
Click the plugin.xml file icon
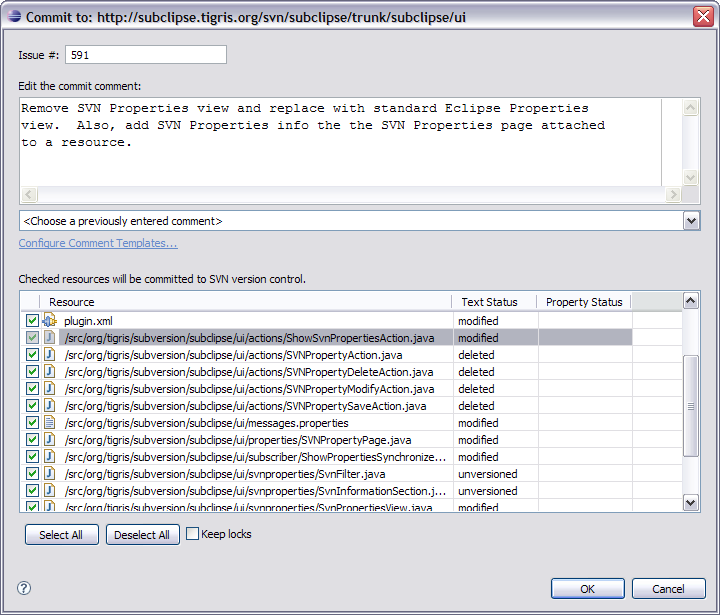(50, 321)
